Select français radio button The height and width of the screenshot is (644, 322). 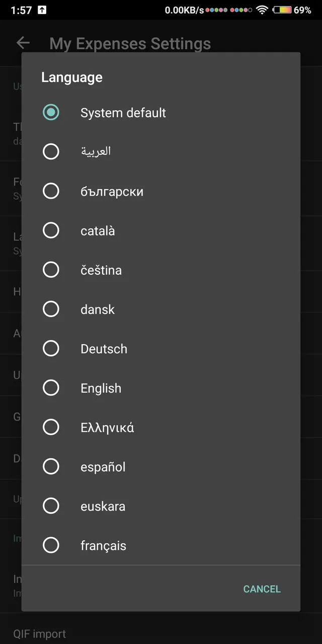tap(161, 545)
